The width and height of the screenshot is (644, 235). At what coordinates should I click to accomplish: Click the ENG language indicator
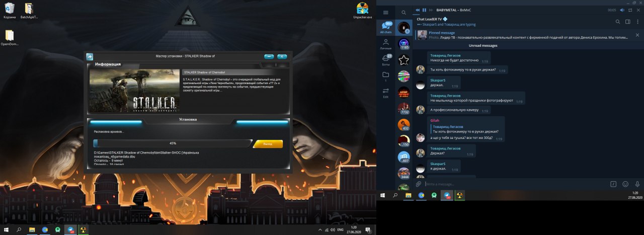pyautogui.click(x=340, y=229)
